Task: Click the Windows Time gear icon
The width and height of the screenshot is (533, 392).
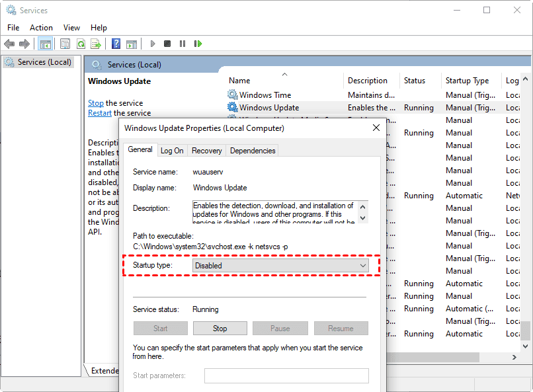Action: [x=232, y=95]
